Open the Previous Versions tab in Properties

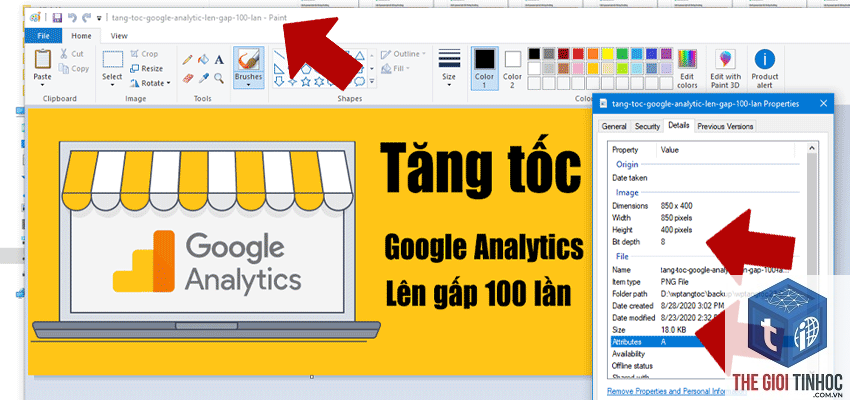725,126
